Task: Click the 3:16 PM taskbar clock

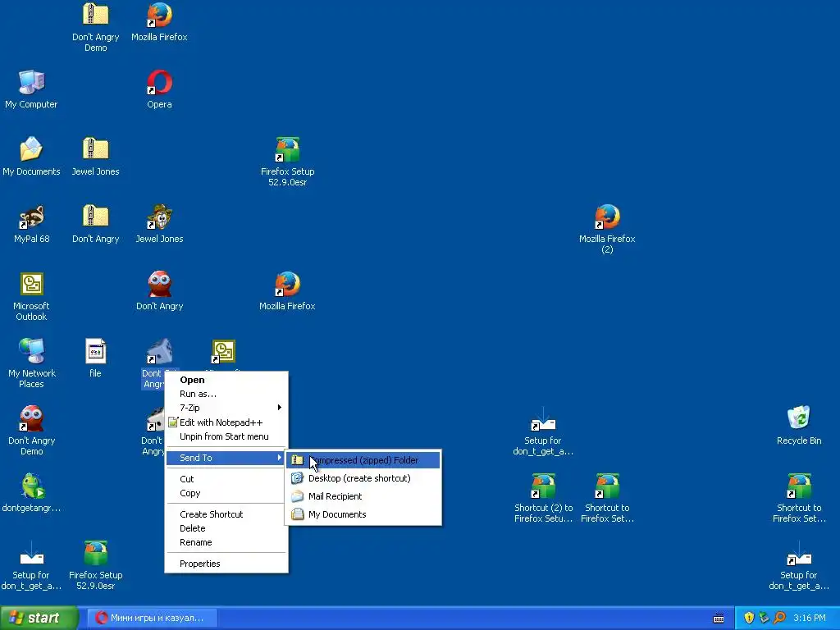Action: point(810,618)
